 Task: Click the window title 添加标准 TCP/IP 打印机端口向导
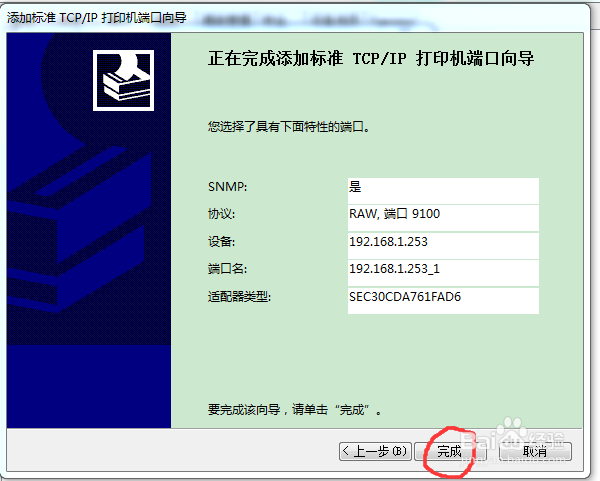tap(97, 18)
